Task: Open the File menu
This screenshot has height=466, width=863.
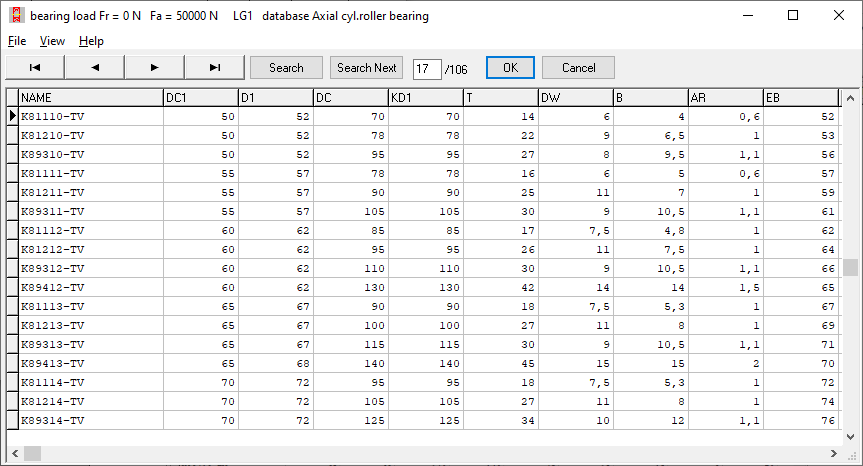Action: point(17,41)
